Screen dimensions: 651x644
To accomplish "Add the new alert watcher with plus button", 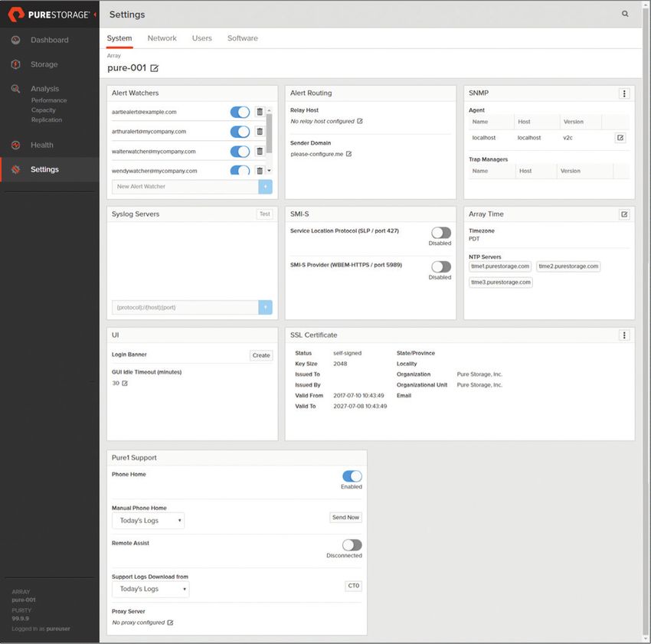I will 265,186.
